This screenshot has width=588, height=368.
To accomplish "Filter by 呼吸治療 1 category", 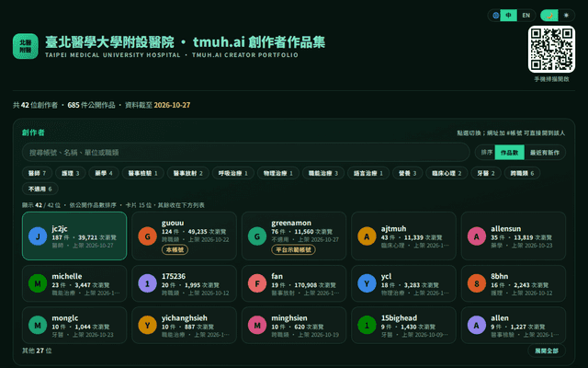I will click(x=233, y=173).
